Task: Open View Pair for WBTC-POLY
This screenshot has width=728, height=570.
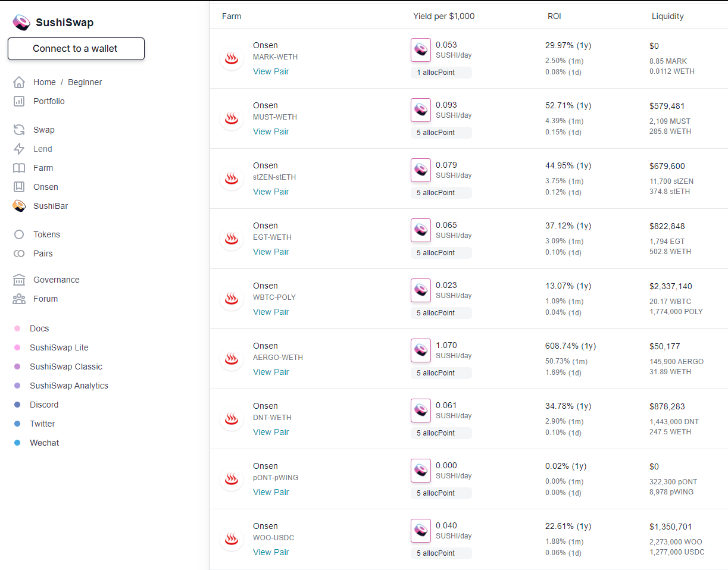Action: click(x=271, y=312)
